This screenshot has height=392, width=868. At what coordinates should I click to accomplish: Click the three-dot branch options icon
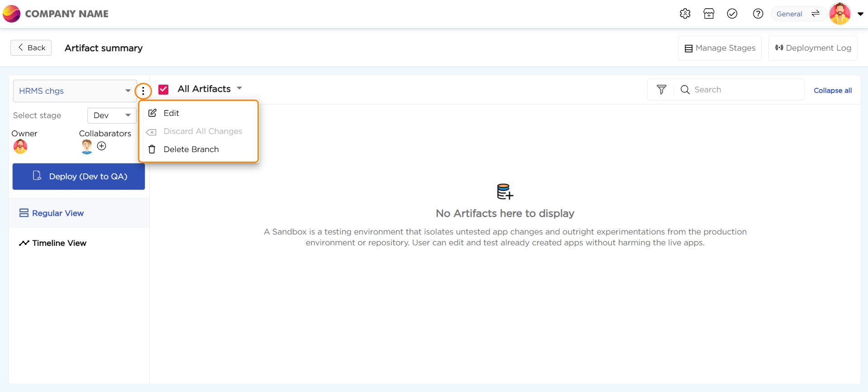coord(143,91)
